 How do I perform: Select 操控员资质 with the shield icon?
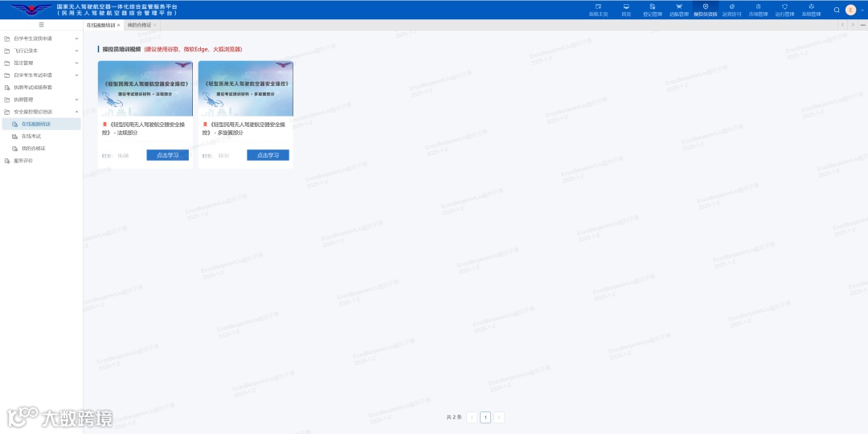[x=706, y=10]
